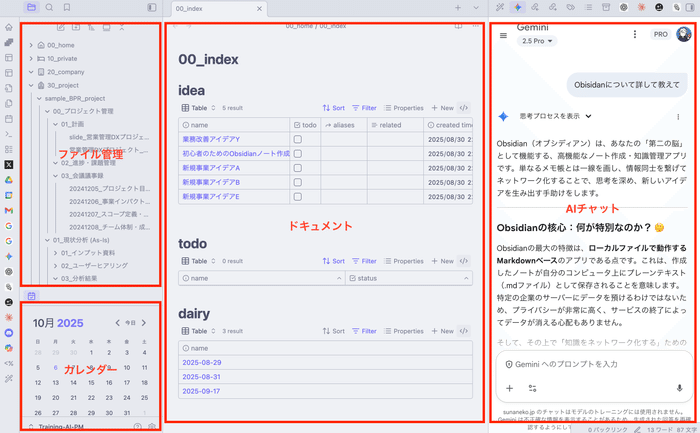
Task: Open the idea Table view dropdown
Action: click(x=199, y=108)
